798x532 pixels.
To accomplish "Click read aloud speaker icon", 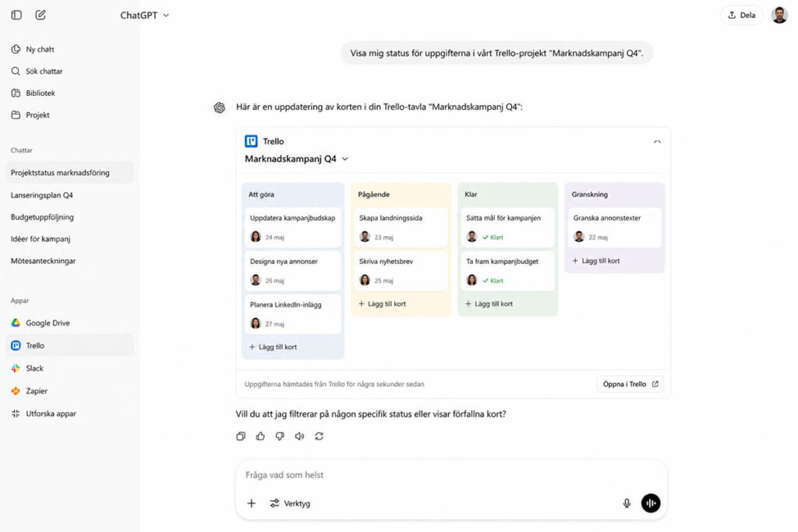I will coord(299,436).
